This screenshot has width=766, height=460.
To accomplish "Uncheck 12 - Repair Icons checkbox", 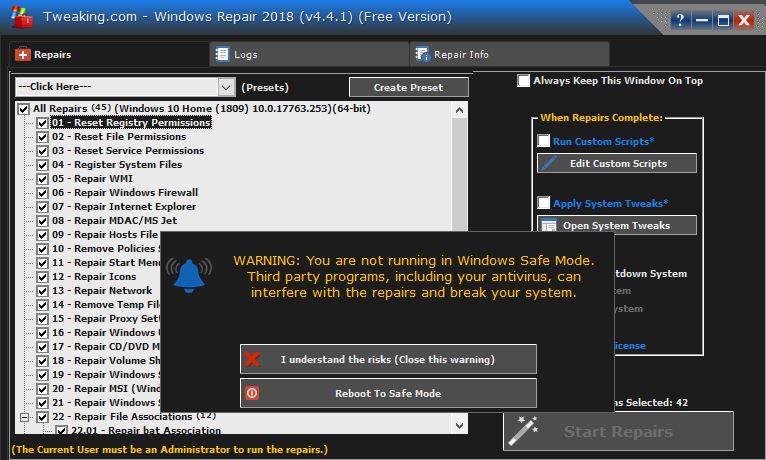I will pos(43,277).
